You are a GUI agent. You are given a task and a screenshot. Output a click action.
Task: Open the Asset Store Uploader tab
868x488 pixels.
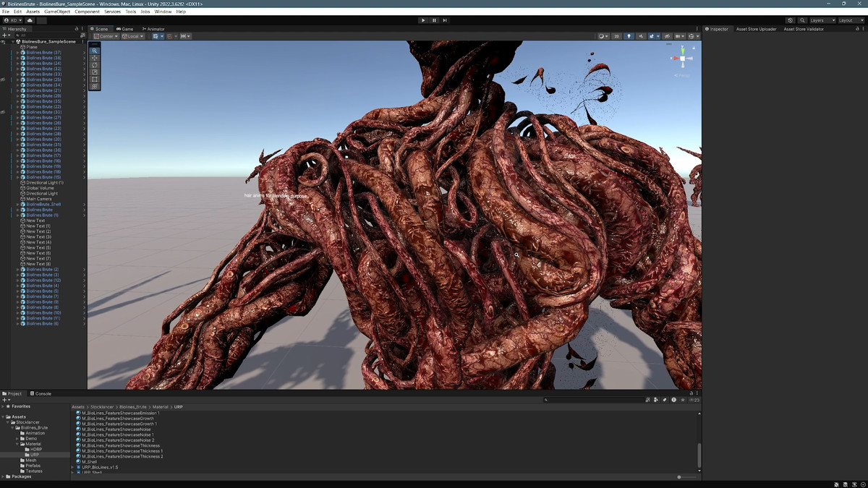tap(756, 29)
